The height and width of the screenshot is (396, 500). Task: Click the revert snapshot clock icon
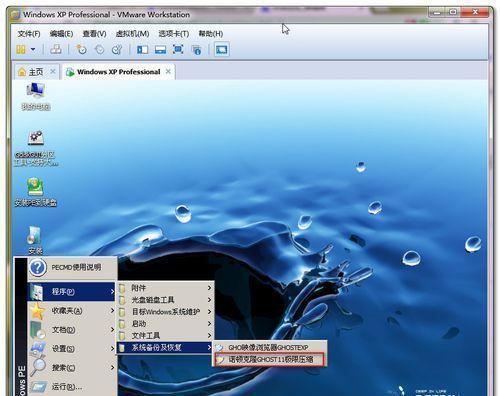(x=99, y=50)
